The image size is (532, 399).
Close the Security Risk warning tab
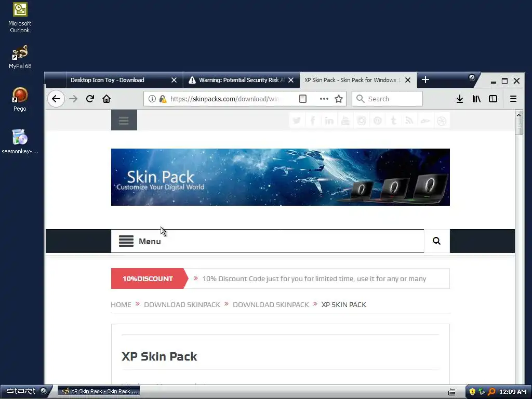tap(291, 80)
